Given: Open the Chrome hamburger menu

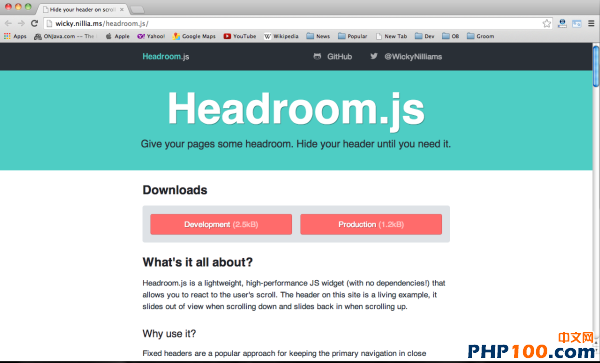Looking at the screenshot, I should pyautogui.click(x=591, y=23).
